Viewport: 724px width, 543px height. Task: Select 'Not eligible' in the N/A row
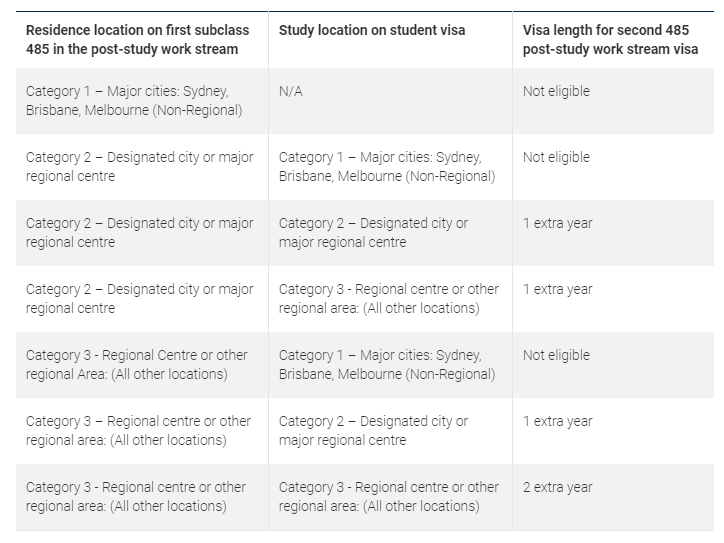click(556, 91)
